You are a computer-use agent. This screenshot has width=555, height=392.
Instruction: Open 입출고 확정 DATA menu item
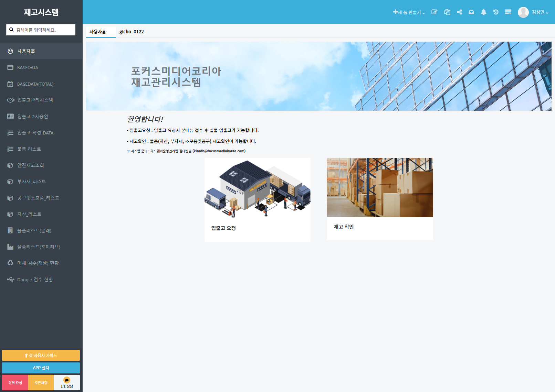pos(41,133)
